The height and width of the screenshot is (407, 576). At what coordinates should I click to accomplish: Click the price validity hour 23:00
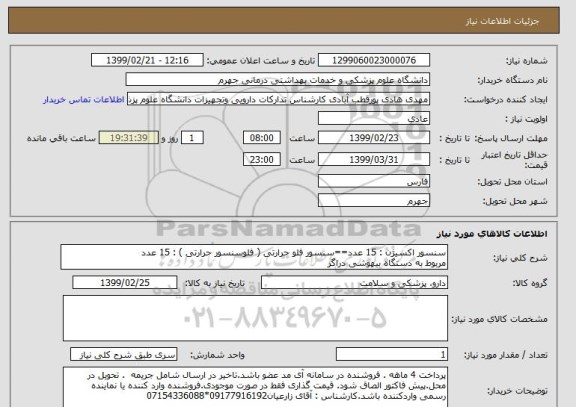[x=262, y=159]
